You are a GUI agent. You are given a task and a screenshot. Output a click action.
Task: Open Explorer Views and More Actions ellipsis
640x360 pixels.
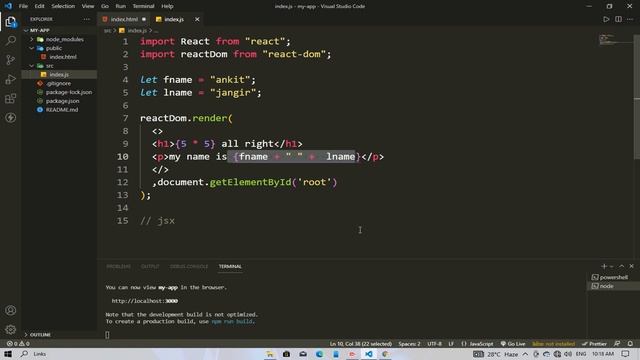(87, 19)
